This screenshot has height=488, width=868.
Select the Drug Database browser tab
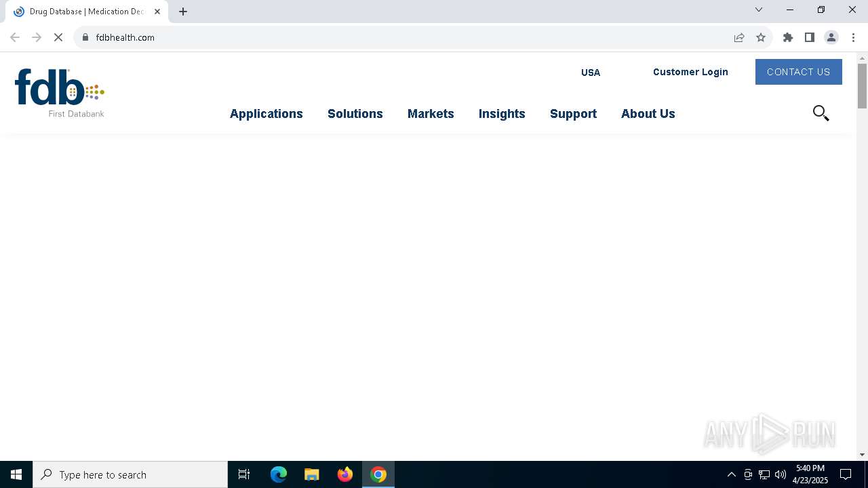[x=86, y=12]
